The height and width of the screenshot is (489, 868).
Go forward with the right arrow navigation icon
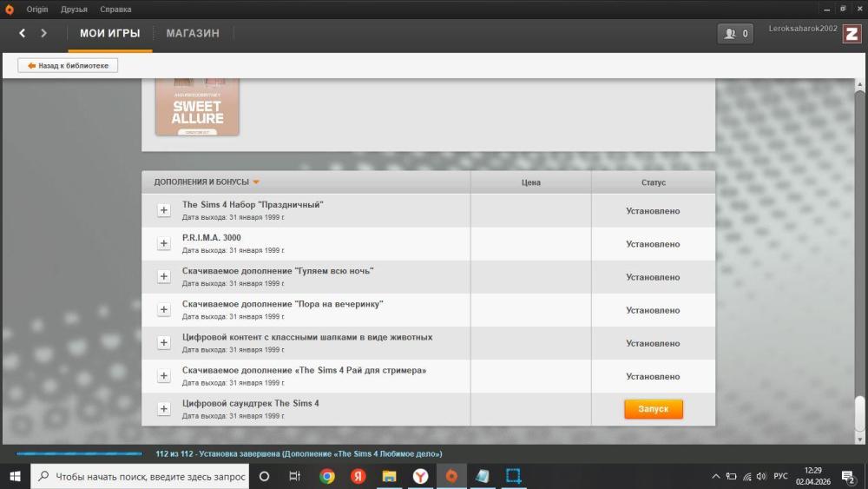pyautogui.click(x=43, y=33)
